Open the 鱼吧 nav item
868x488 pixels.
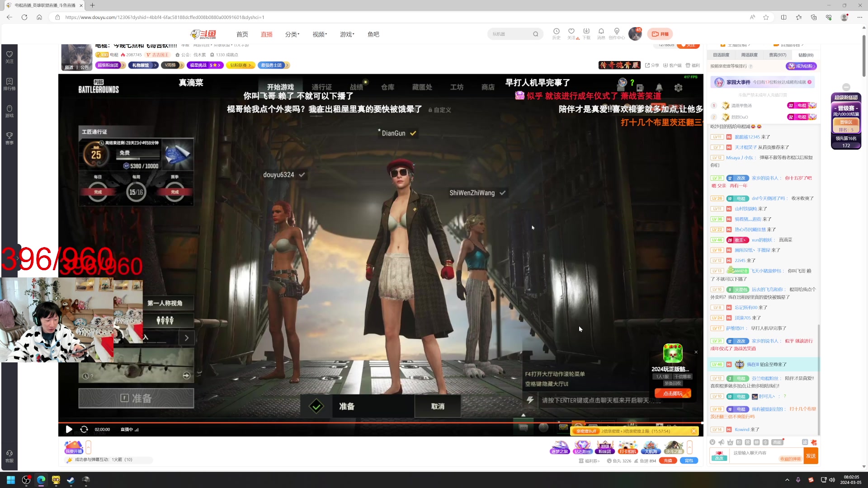click(x=373, y=34)
